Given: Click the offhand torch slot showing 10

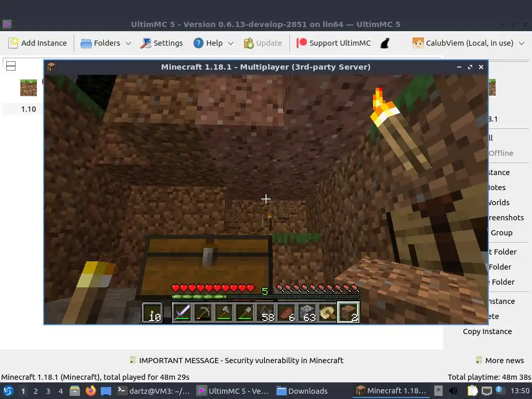Looking at the screenshot, I should point(152,312).
